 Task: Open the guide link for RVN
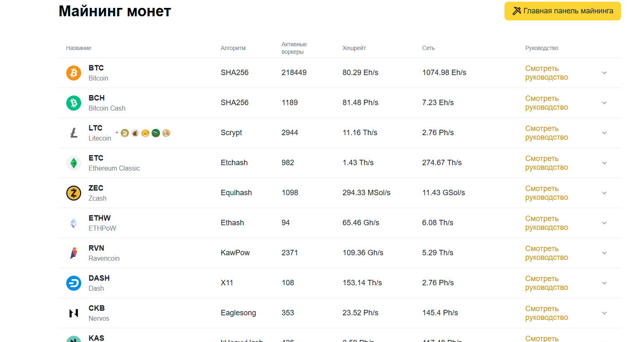(547, 253)
